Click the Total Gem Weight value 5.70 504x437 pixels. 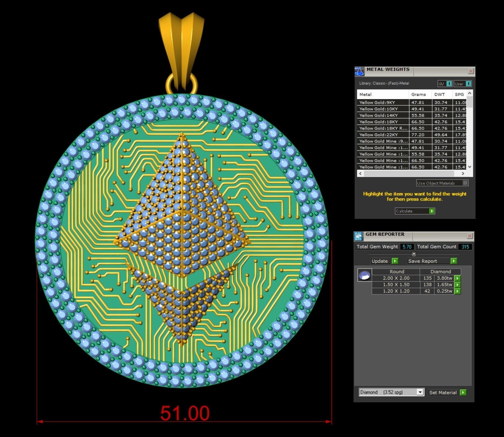click(x=407, y=247)
